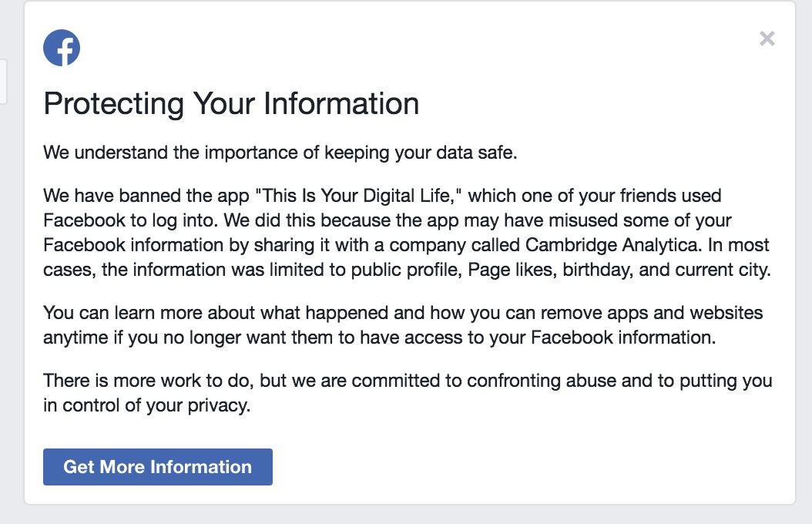The height and width of the screenshot is (524, 812).
Task: Click the Protecting Your Information heading
Action: [x=231, y=103]
